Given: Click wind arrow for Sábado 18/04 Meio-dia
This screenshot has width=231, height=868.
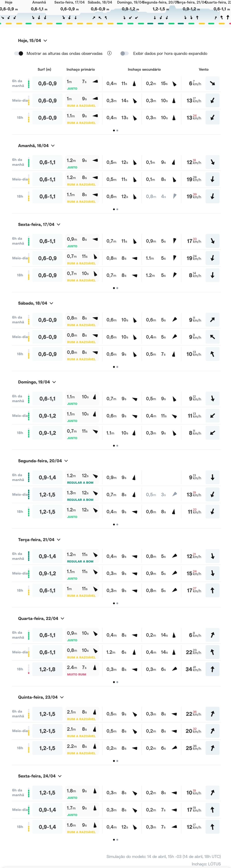Looking at the screenshot, I should [x=212, y=337].
